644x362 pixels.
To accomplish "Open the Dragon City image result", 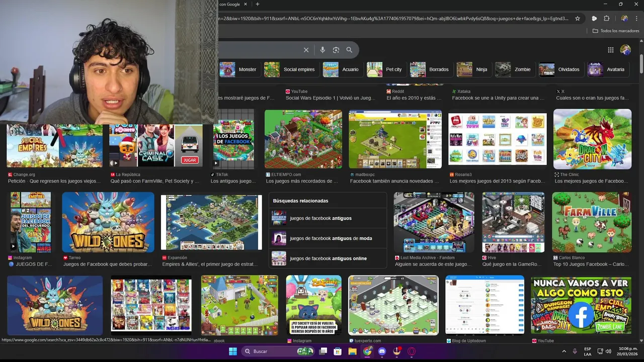I will click(592, 139).
